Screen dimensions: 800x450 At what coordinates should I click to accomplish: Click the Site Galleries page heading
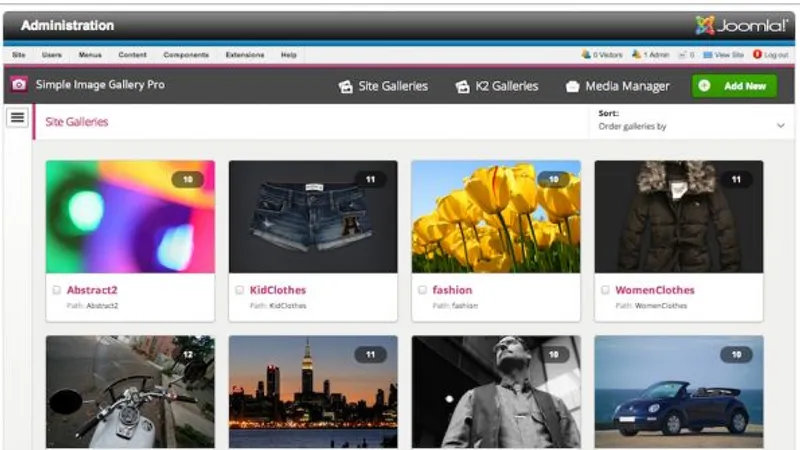click(77, 122)
